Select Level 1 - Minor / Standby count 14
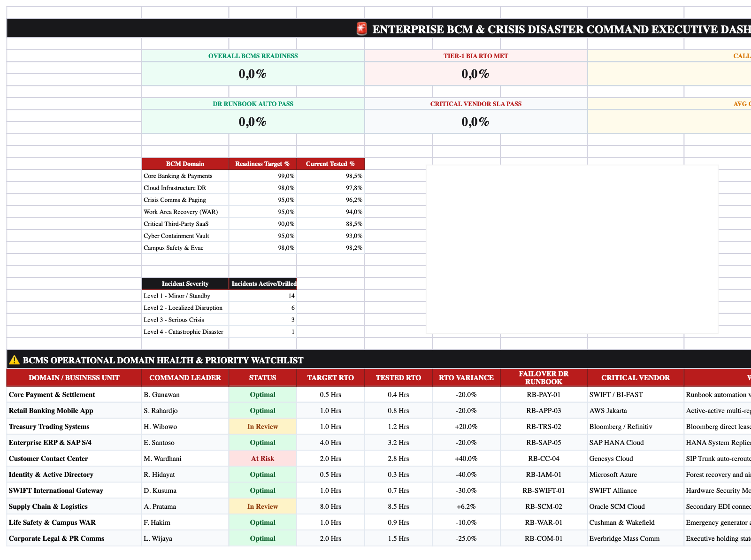751x560 pixels. tap(262, 296)
